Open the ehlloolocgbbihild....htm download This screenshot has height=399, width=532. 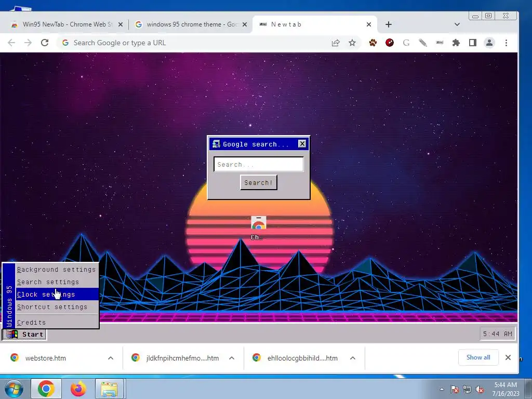click(x=302, y=358)
